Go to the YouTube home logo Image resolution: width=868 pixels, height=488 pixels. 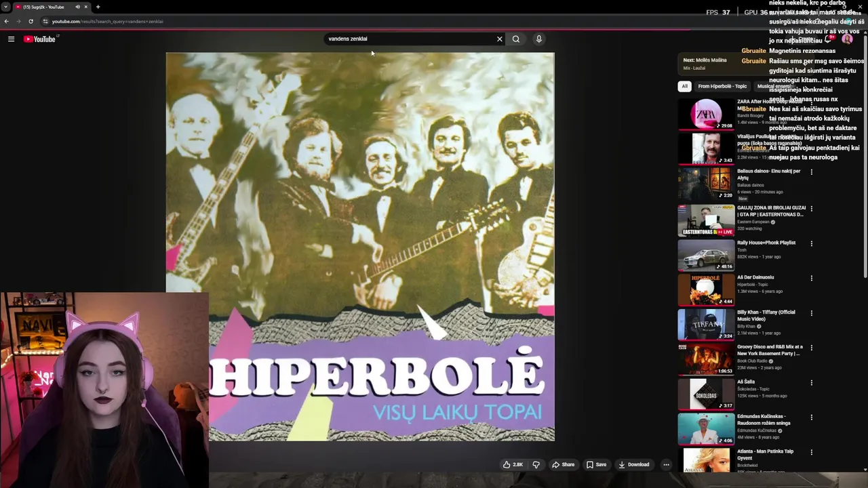[x=40, y=39]
